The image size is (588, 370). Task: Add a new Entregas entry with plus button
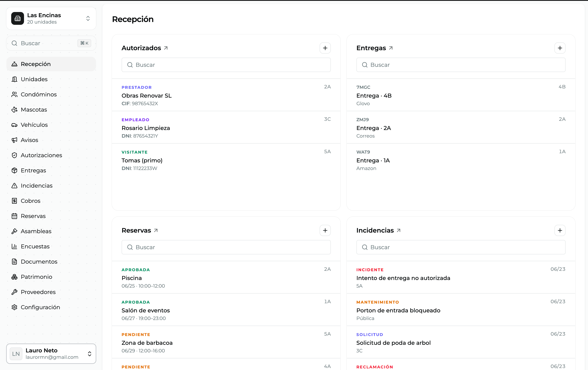coord(560,48)
